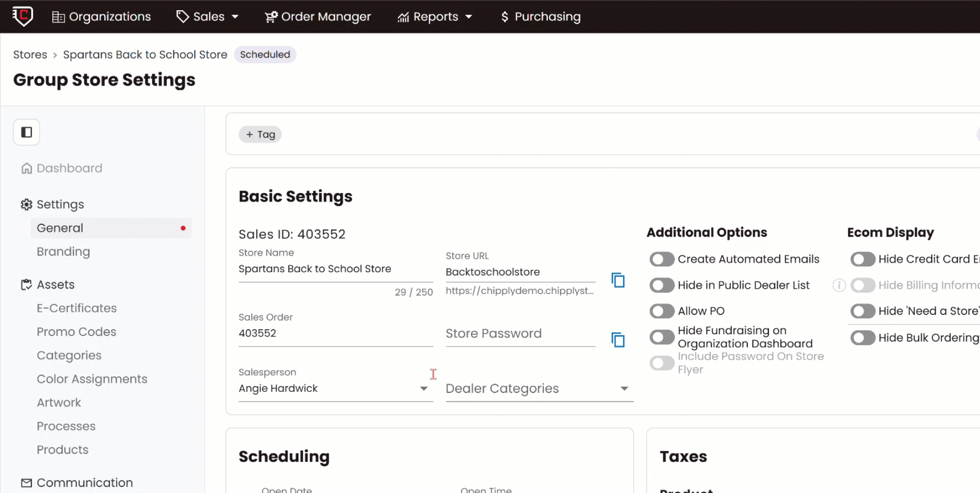Open Dashboard with the home icon
This screenshot has width=980, height=493.
pyautogui.click(x=27, y=168)
